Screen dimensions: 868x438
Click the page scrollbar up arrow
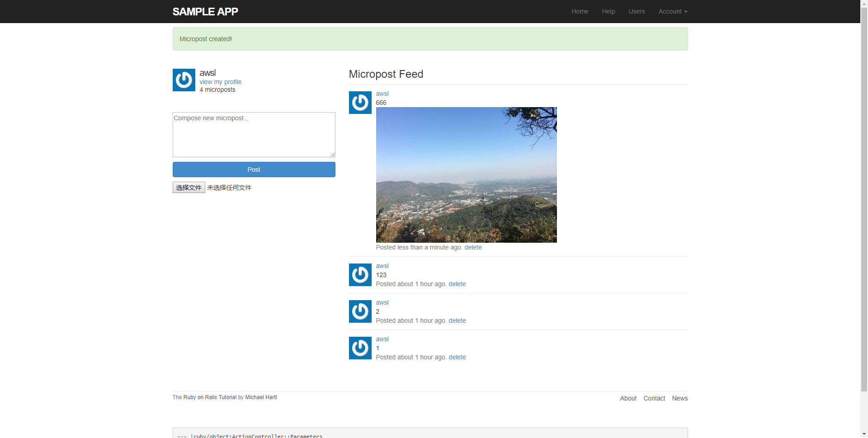point(864,4)
